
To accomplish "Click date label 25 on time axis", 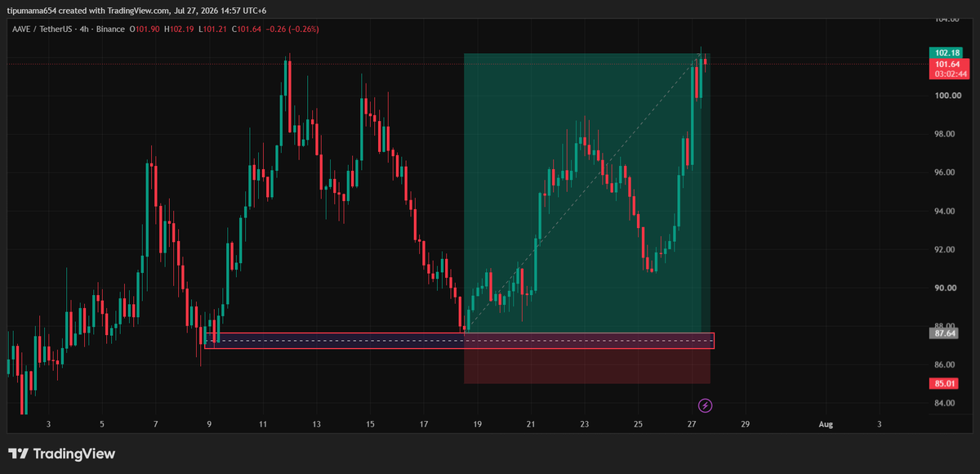I will (x=638, y=424).
